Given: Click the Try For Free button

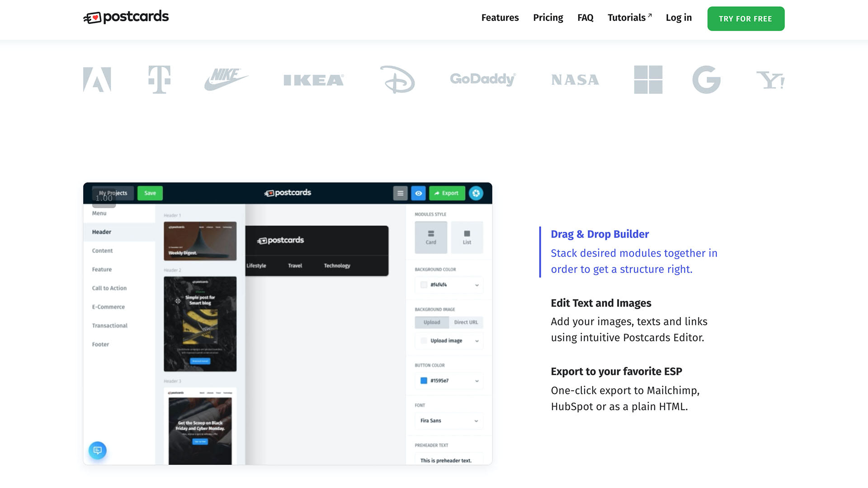Looking at the screenshot, I should click(x=745, y=19).
